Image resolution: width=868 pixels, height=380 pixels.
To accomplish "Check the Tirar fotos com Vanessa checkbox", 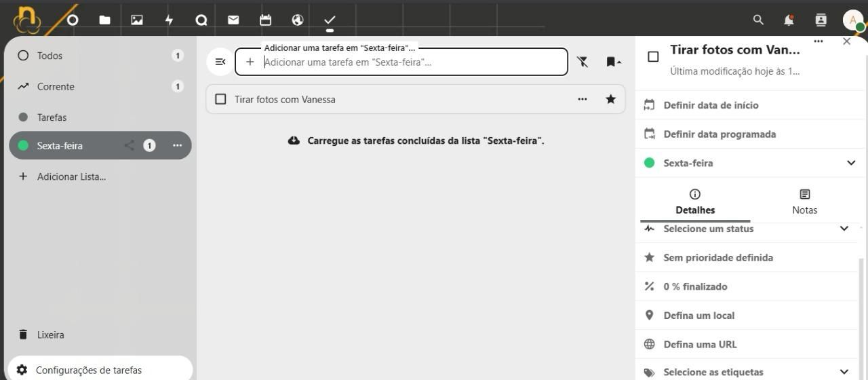I will [220, 99].
